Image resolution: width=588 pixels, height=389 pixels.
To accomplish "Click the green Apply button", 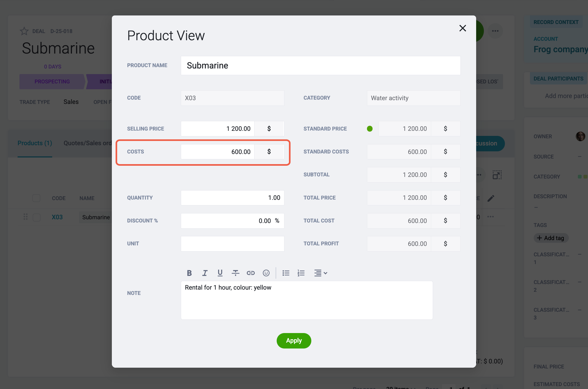I will coord(294,341).
